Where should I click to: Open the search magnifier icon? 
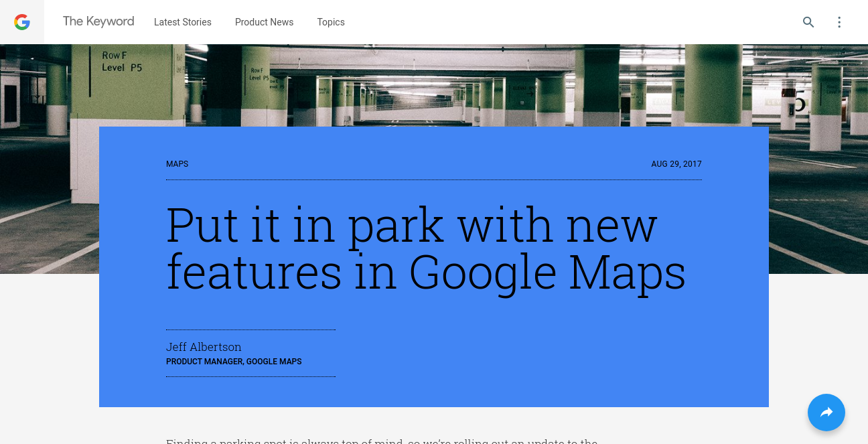[x=808, y=22]
